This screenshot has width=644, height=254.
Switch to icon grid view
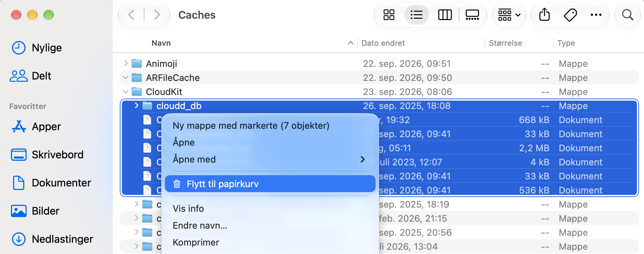tap(389, 15)
